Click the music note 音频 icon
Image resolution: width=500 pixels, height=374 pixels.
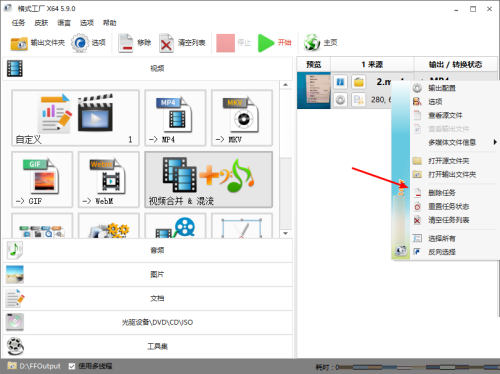coord(15,250)
